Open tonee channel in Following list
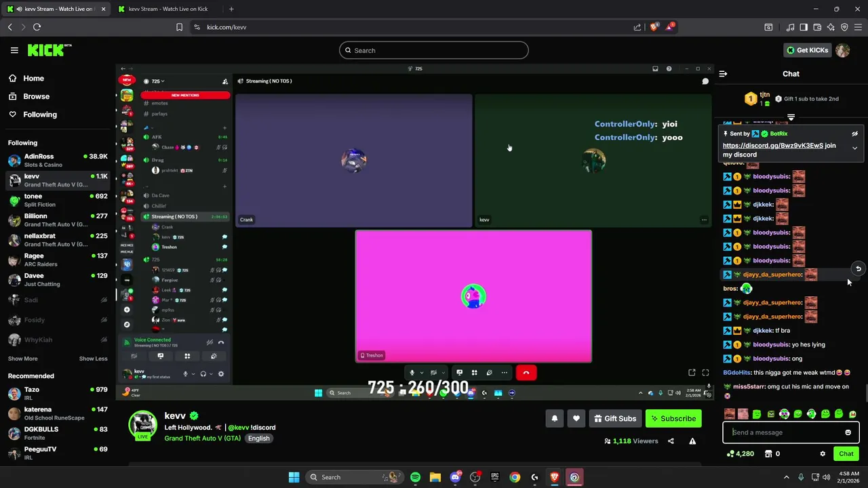868x488 pixels. [x=58, y=200]
